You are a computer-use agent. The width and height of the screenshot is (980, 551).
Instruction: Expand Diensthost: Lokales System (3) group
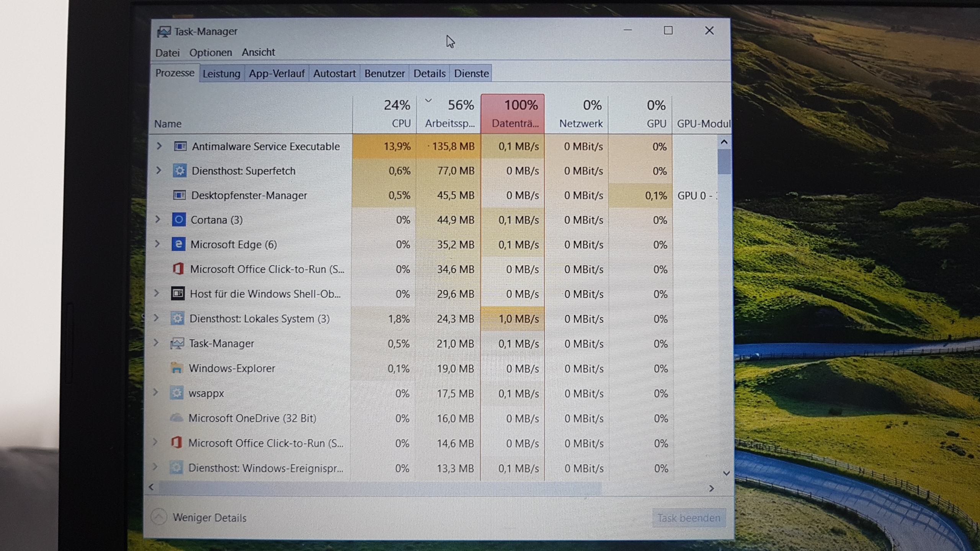[x=156, y=318]
